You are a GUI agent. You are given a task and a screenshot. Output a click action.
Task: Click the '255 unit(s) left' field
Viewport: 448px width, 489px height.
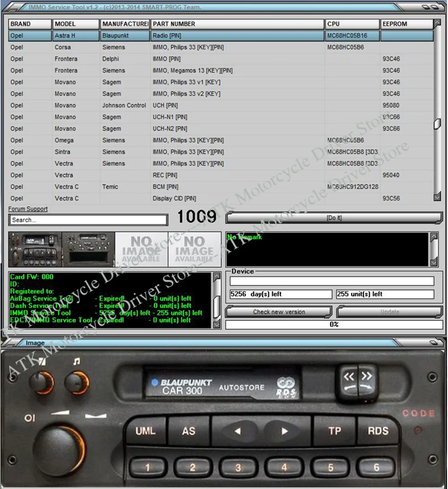click(x=385, y=294)
